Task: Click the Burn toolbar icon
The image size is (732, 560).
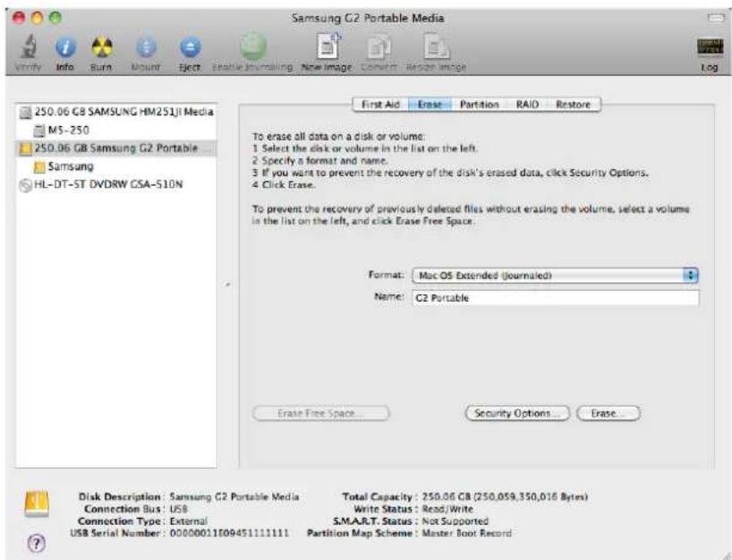Action: 102,47
